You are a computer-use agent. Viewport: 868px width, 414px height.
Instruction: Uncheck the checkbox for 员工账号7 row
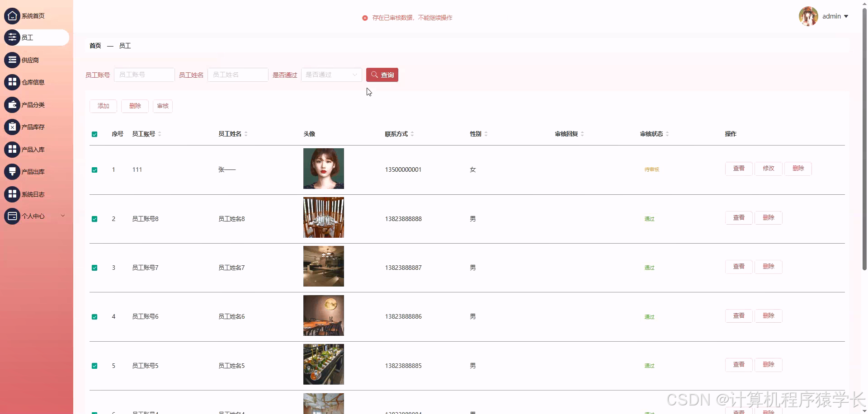94,268
